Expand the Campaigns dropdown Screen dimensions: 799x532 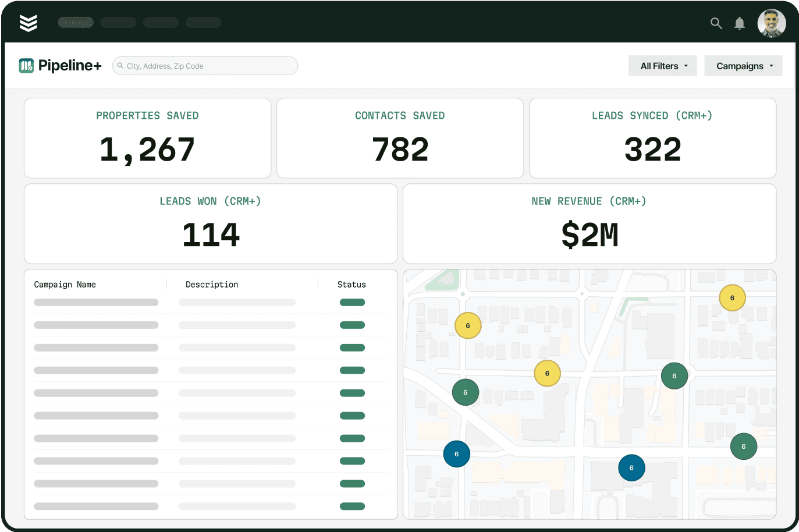pyautogui.click(x=743, y=66)
